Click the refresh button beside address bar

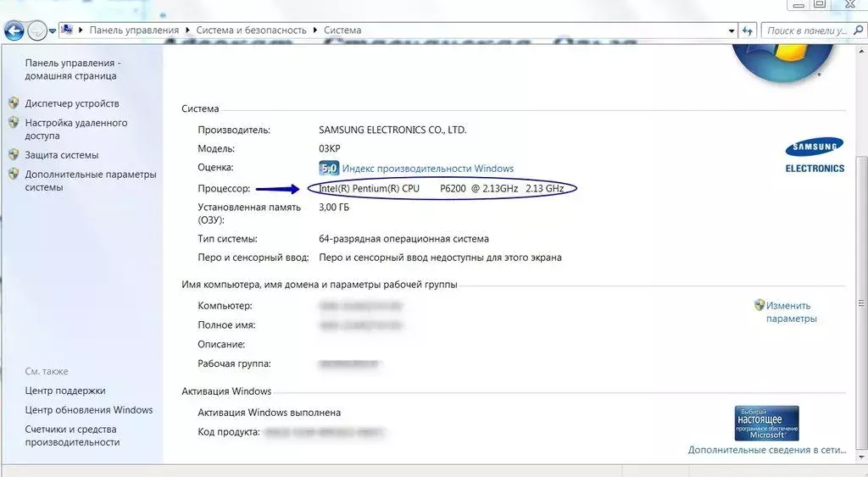(748, 31)
